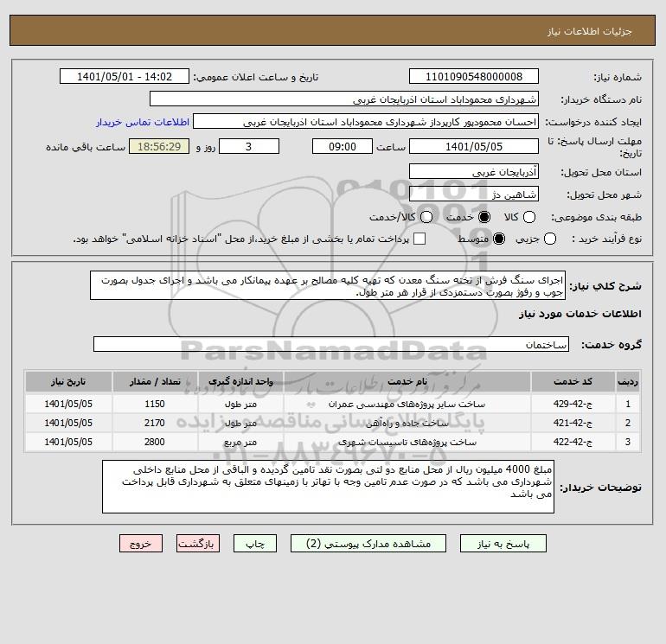This screenshot has width=666, height=644.
Task: Open مشاهده مدارک پیوستی (2) button
Action: [368, 544]
